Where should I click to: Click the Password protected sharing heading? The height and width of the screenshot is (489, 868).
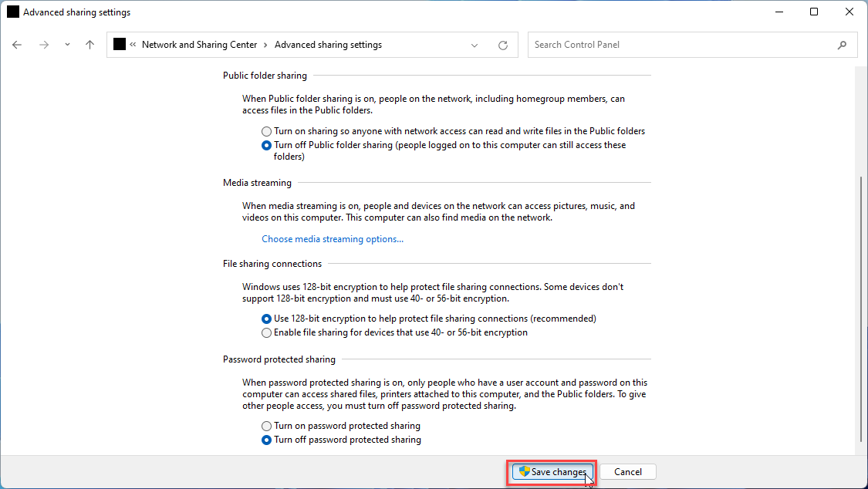click(279, 359)
